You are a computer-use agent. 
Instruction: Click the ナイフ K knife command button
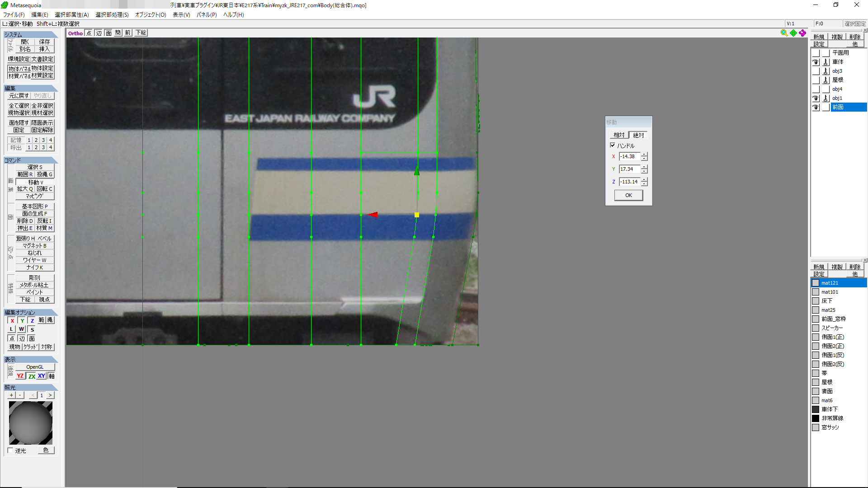pos(35,267)
